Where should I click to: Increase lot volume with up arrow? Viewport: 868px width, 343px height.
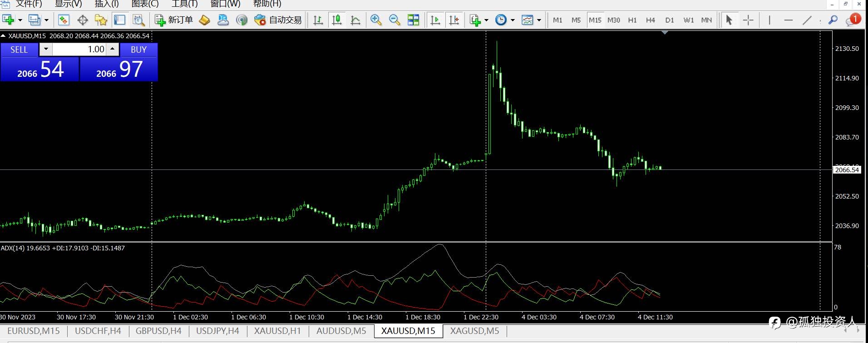113,49
